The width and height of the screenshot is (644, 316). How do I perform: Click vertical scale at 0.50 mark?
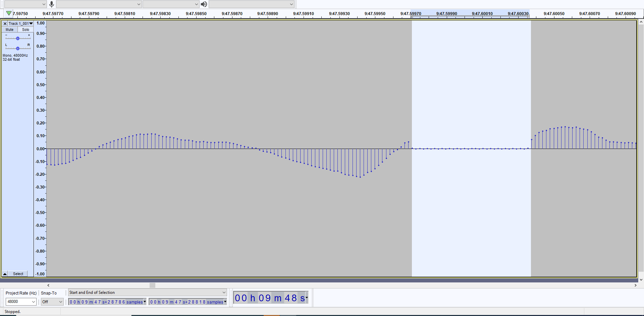coord(41,85)
